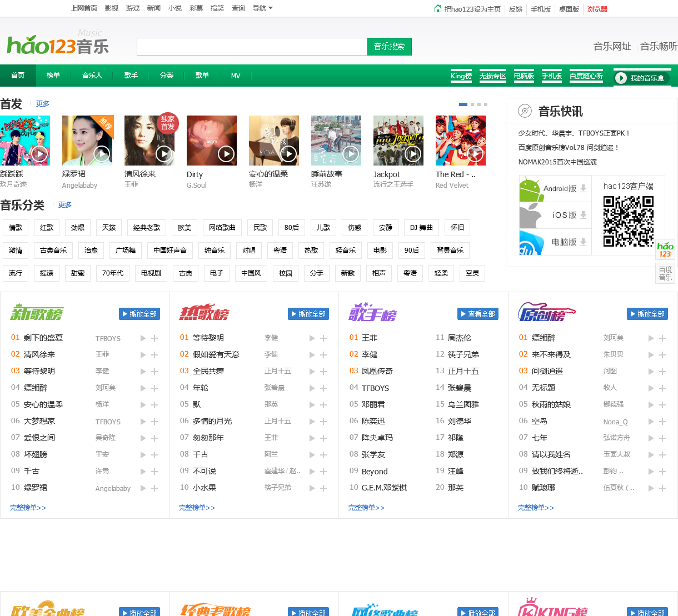Select the 经典老歌 category tag
Screen dimensions: 678x616
pos(147,228)
